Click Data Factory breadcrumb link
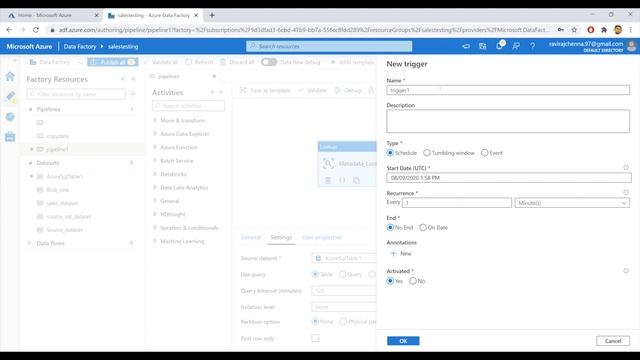This screenshot has width=640, height=360. pos(80,47)
